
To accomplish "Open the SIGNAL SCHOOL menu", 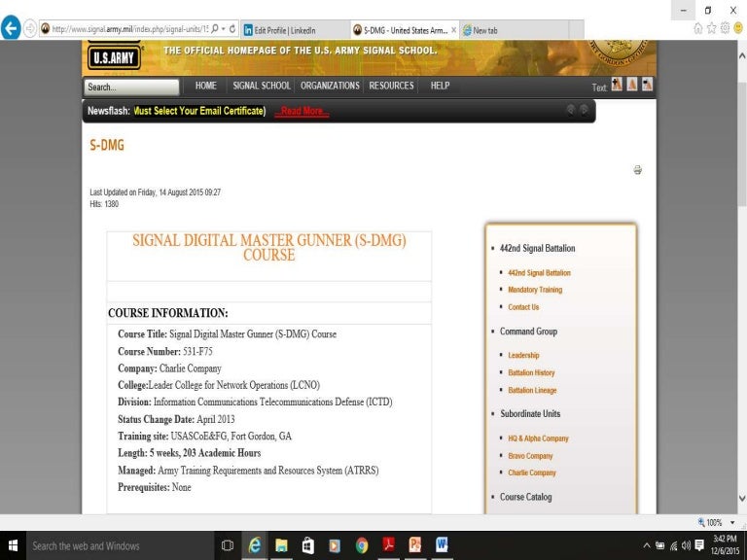I will click(261, 86).
